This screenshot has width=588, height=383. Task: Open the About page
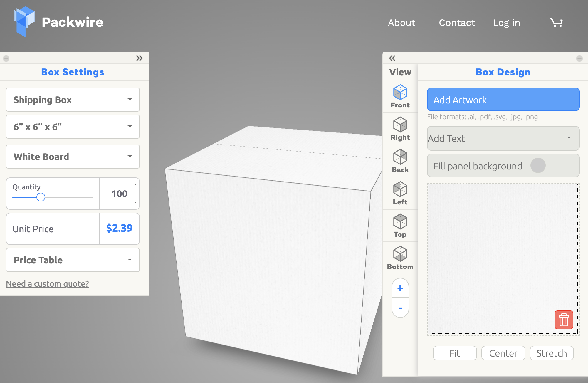tap(401, 23)
